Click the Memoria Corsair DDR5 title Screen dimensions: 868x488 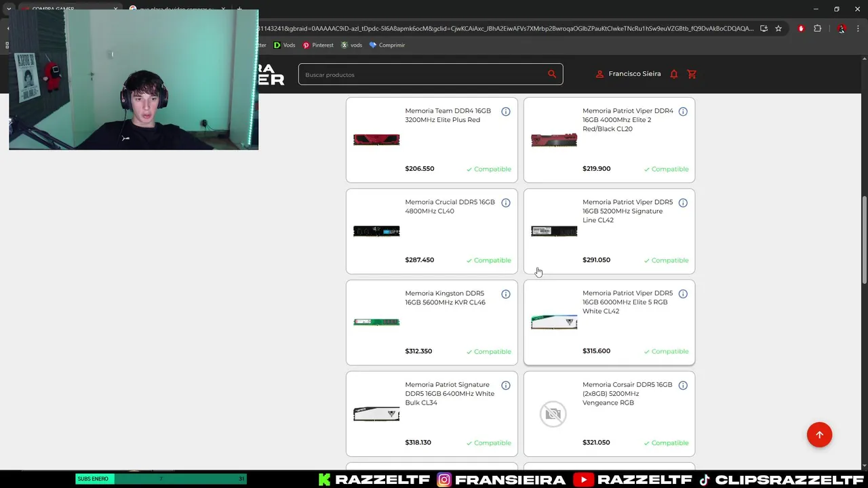pyautogui.click(x=627, y=394)
